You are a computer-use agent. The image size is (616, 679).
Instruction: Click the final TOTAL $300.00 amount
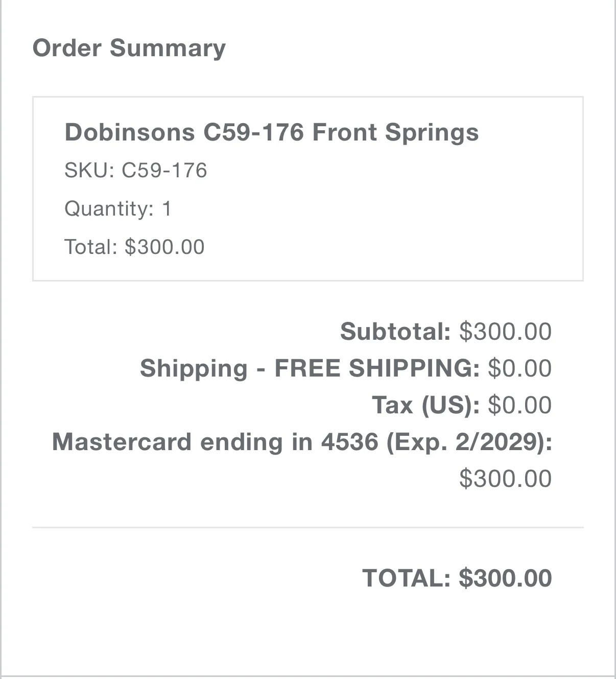(x=505, y=578)
